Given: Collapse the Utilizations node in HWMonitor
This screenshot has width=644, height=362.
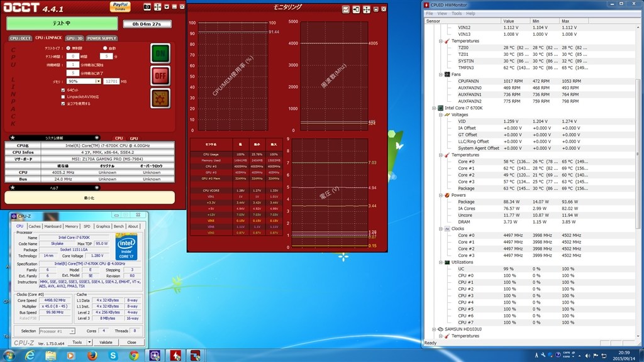Looking at the screenshot, I should [x=441, y=262].
